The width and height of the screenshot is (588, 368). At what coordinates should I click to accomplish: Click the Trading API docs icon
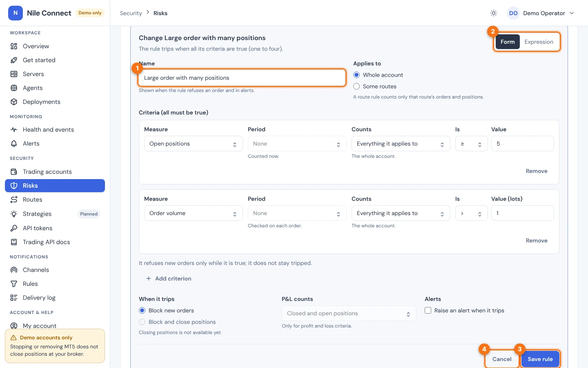click(14, 242)
